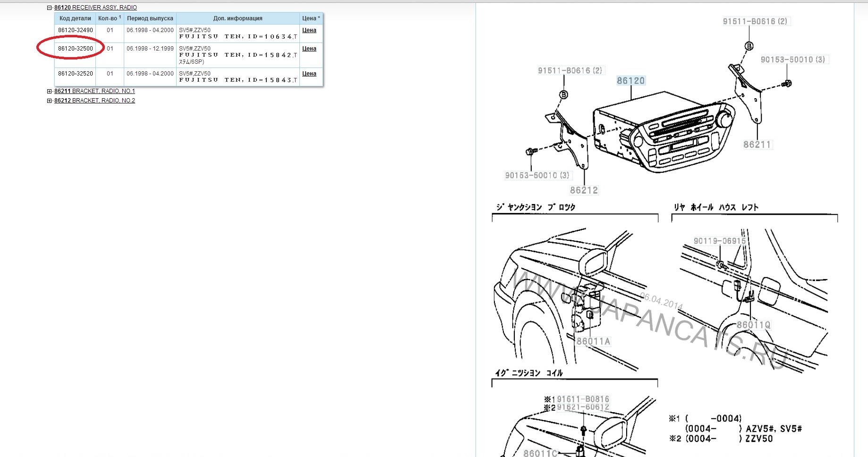
Task: Open the 86211 BRACKET, RADIO, NO.1 link
Action: (94, 91)
